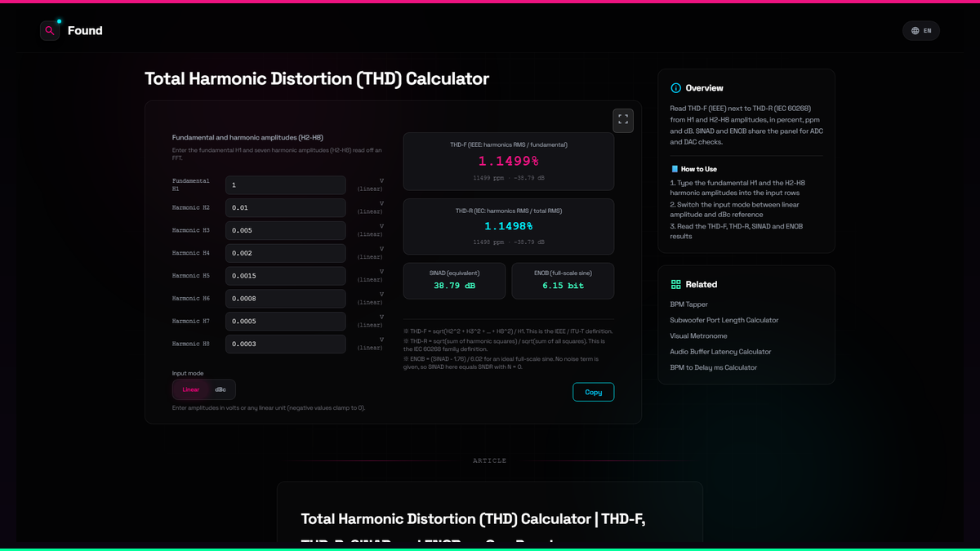The width and height of the screenshot is (980, 551).
Task: Copy the calculation results
Action: (594, 392)
